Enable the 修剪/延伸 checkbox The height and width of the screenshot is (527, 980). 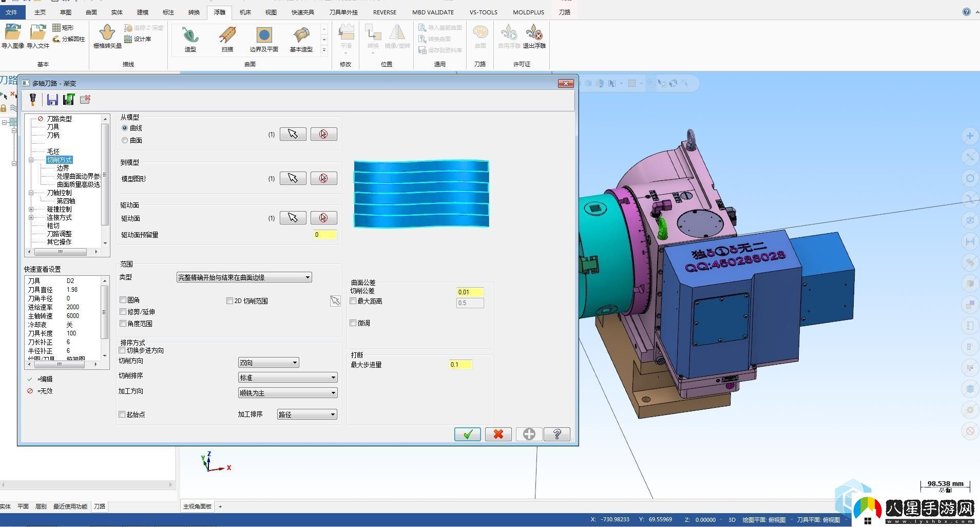point(123,312)
